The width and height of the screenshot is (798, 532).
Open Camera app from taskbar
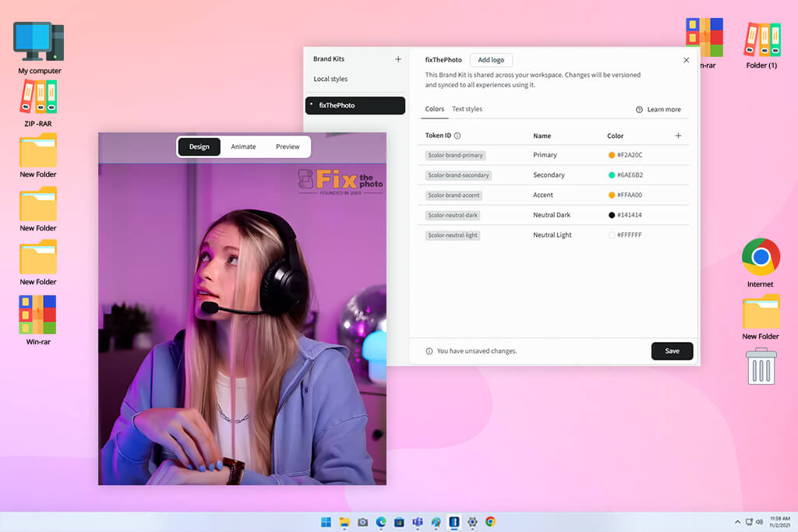click(x=363, y=522)
